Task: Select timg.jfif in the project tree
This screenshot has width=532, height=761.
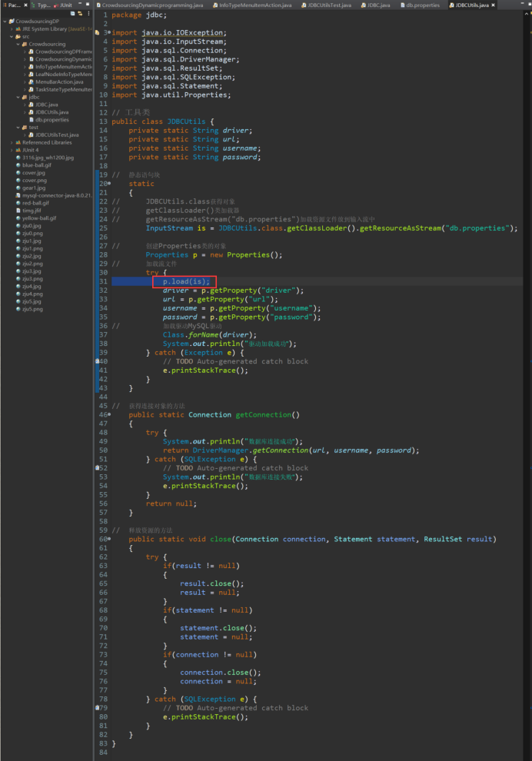Action: (x=32, y=211)
